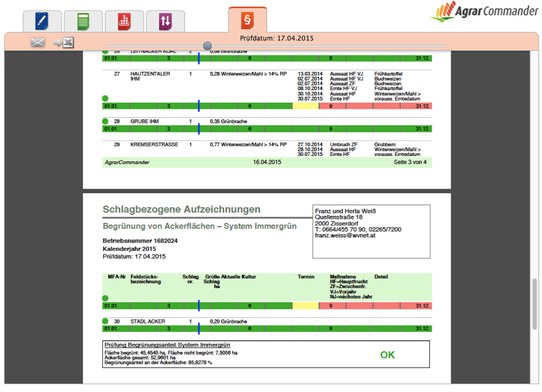Click 'Umbruch ZF' in the KREMSERSTRASSE row

point(344,145)
